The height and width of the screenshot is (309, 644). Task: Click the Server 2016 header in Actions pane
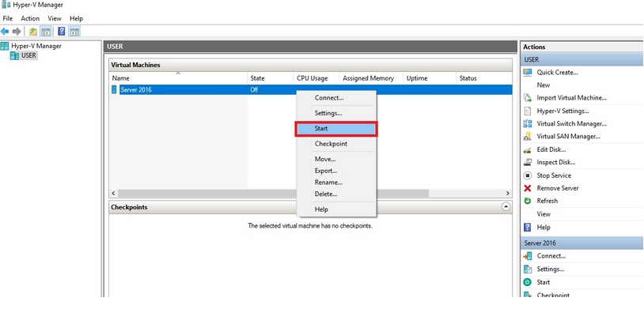click(581, 243)
